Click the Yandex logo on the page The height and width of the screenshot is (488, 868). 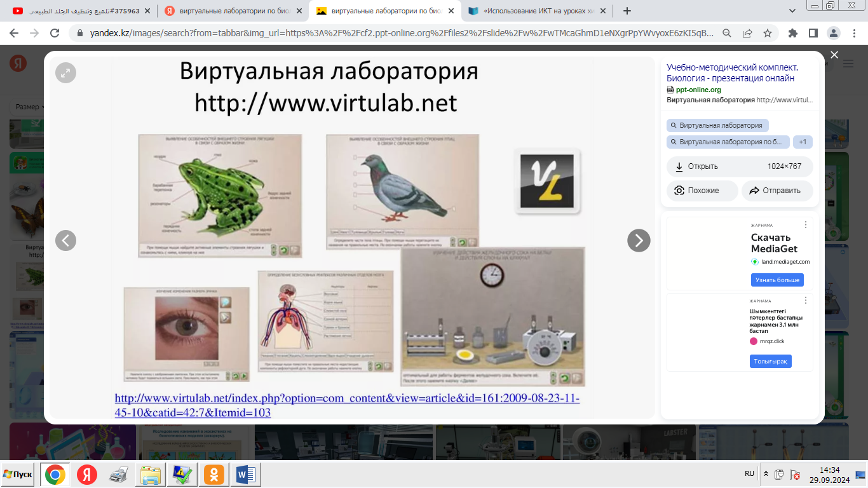[18, 63]
